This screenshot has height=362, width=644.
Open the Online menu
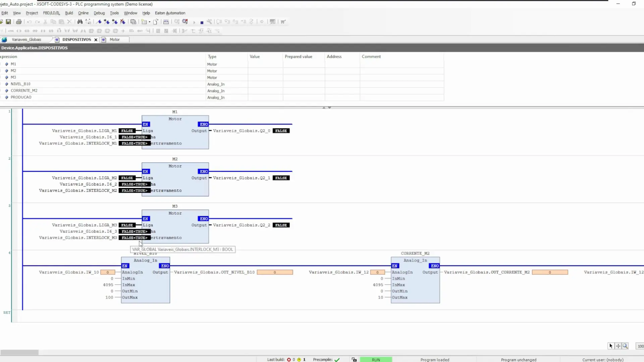point(83,13)
